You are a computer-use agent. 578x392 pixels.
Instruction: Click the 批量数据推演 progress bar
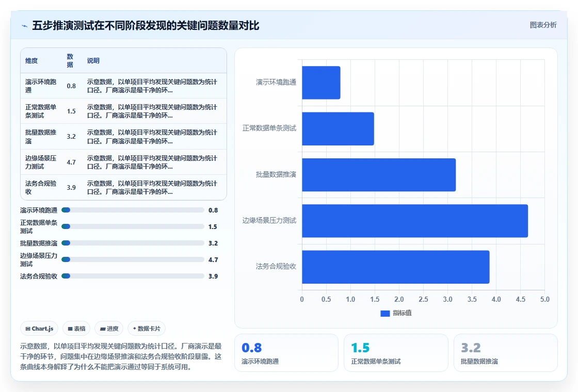coord(133,243)
